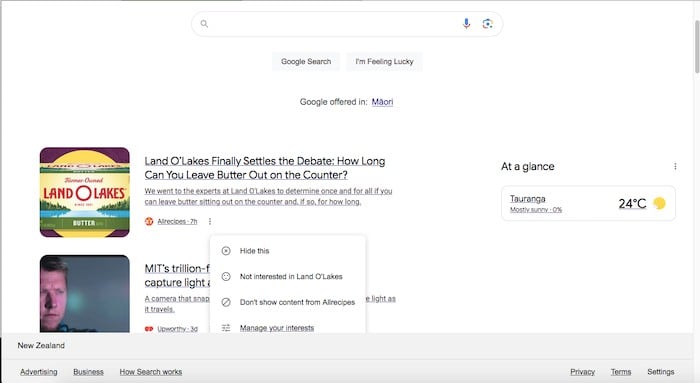
Task: Click the search magnifier icon
Action: coord(204,24)
